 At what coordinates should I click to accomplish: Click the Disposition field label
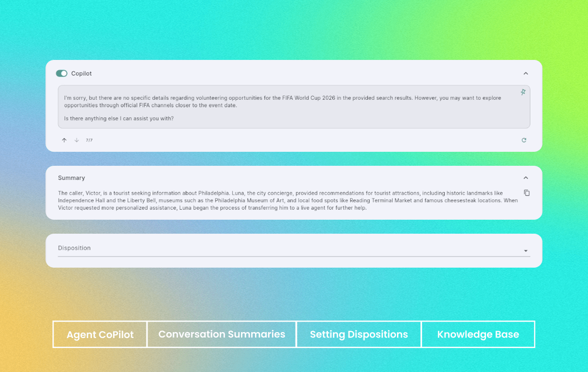74,248
